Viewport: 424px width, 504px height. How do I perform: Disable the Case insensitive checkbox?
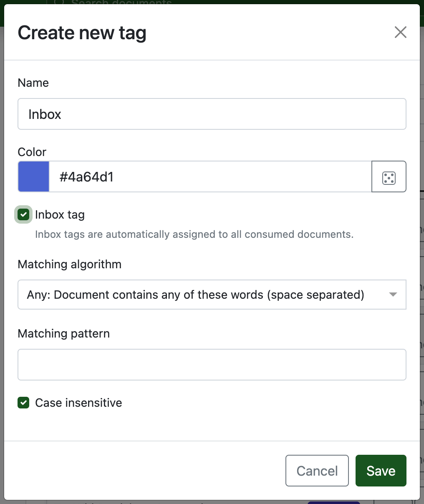point(23,403)
